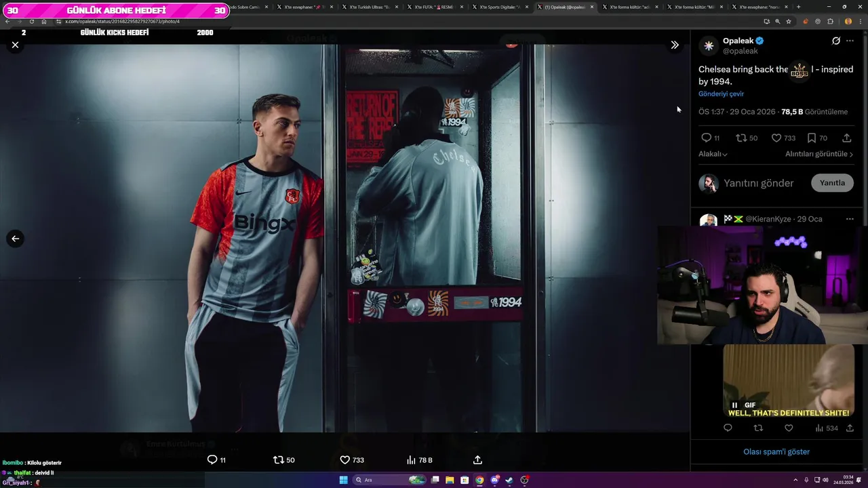Open @KieranKyze's profile link
868x488 pixels.
pos(770,219)
